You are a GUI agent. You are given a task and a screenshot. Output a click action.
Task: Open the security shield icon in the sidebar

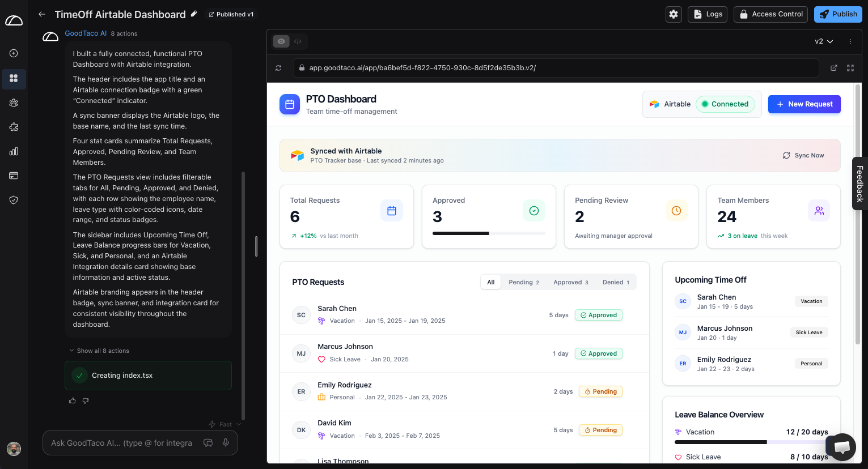point(14,200)
